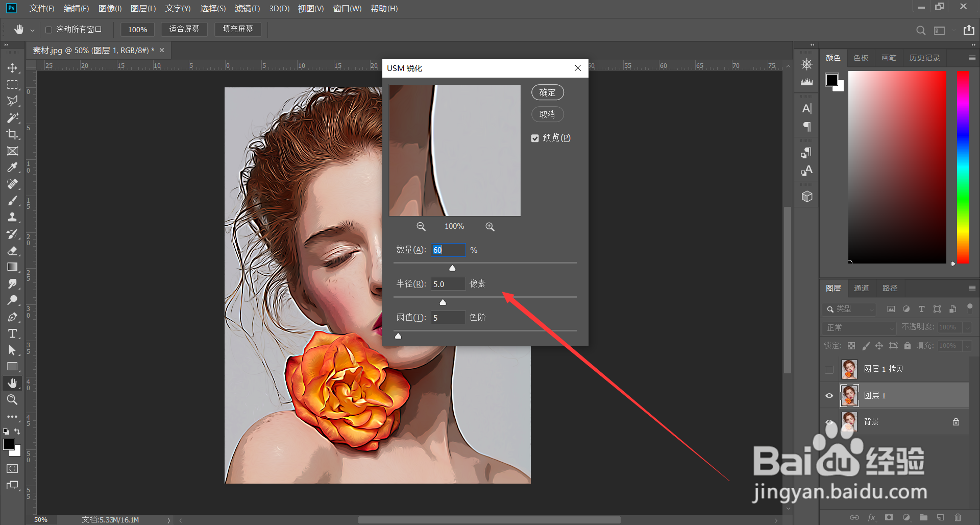Zoom out the USM preview

point(421,227)
